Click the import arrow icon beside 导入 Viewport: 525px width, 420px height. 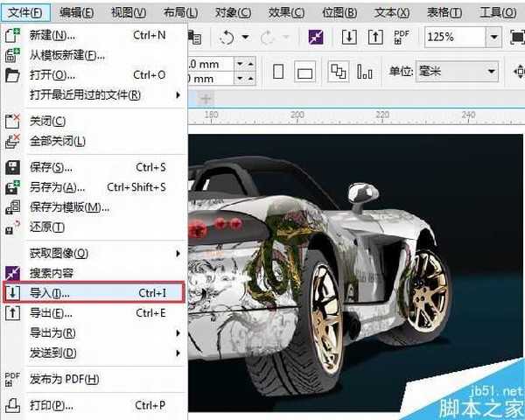(12, 293)
